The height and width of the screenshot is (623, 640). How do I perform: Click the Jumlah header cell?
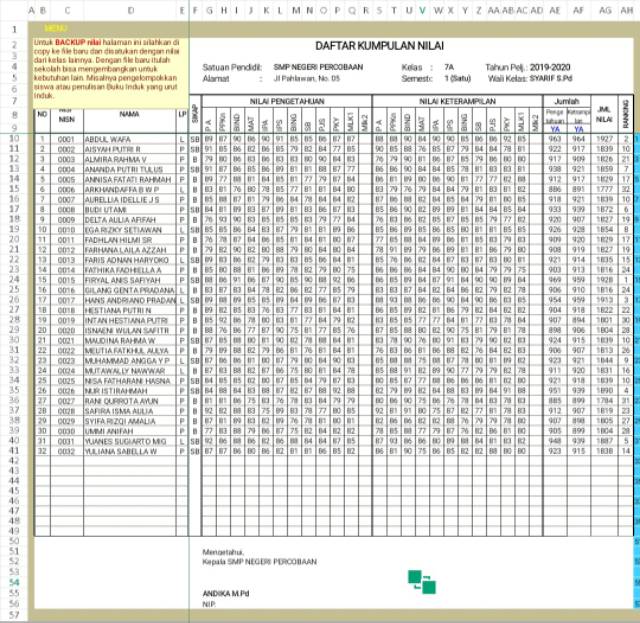coord(566,101)
